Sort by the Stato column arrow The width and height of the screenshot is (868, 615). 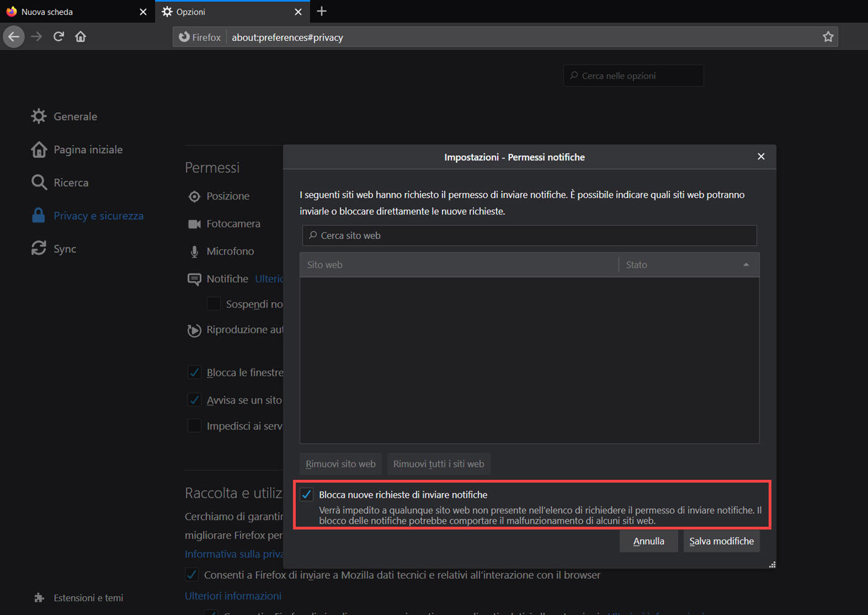pos(746,265)
